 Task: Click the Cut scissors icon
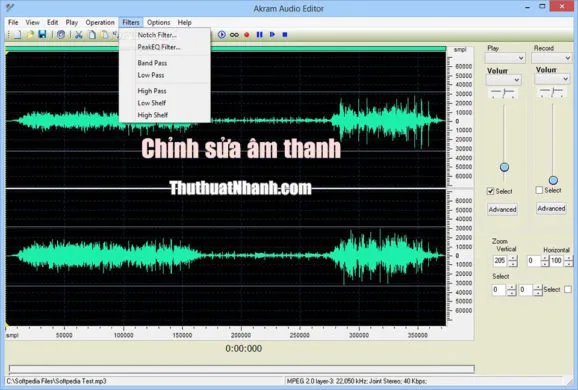(79, 35)
